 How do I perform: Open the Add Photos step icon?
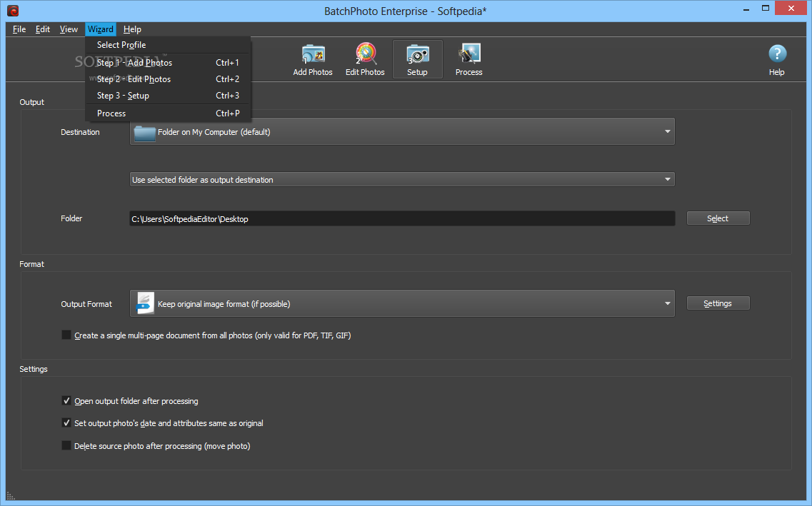click(313, 59)
